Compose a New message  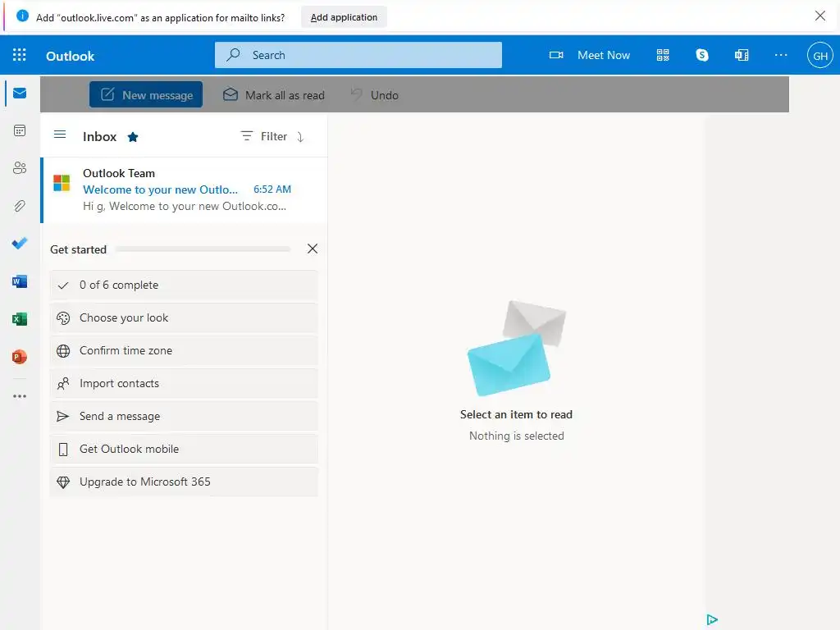[146, 95]
